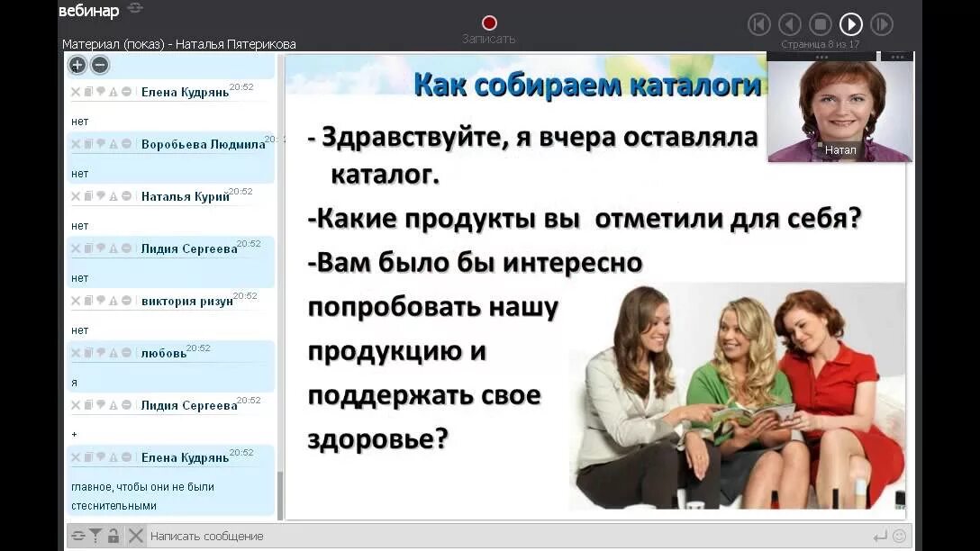Click the funnel filter icon in message bar
The image size is (980, 551).
95,536
